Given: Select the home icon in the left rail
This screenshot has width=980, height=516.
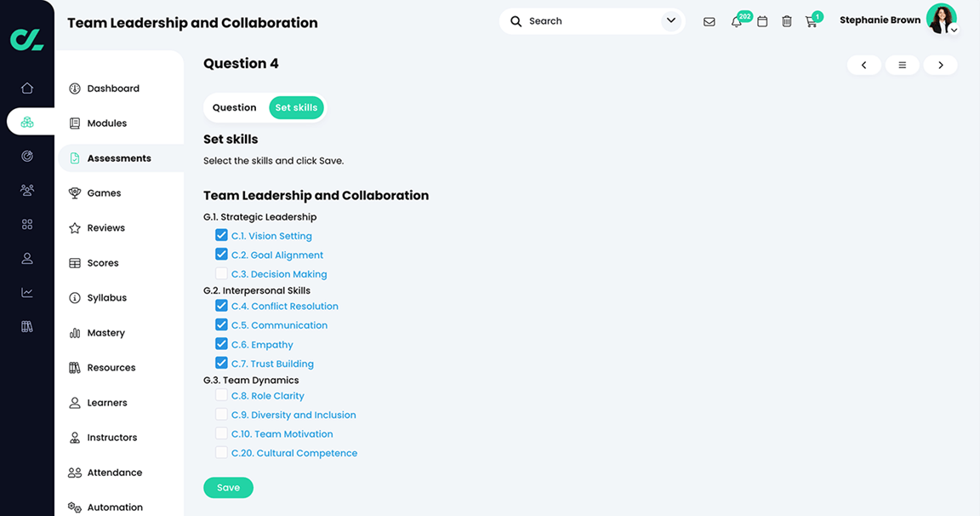Looking at the screenshot, I should pos(26,88).
